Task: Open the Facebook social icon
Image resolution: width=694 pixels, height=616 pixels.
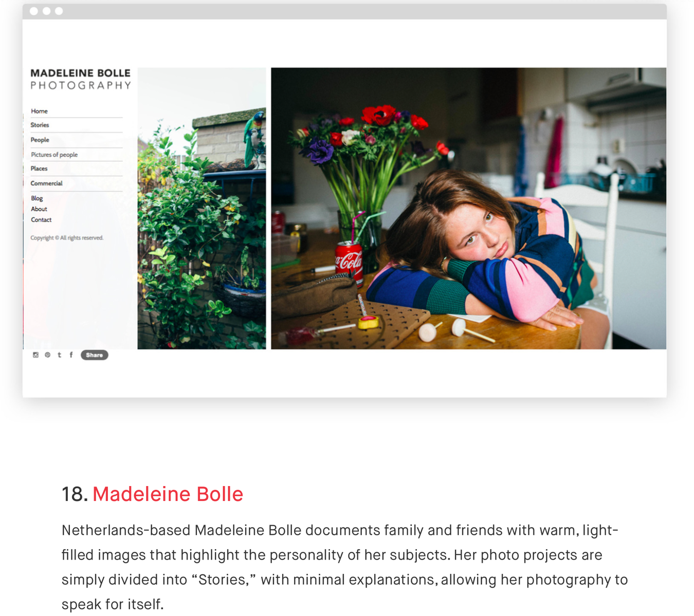Action: tap(71, 355)
